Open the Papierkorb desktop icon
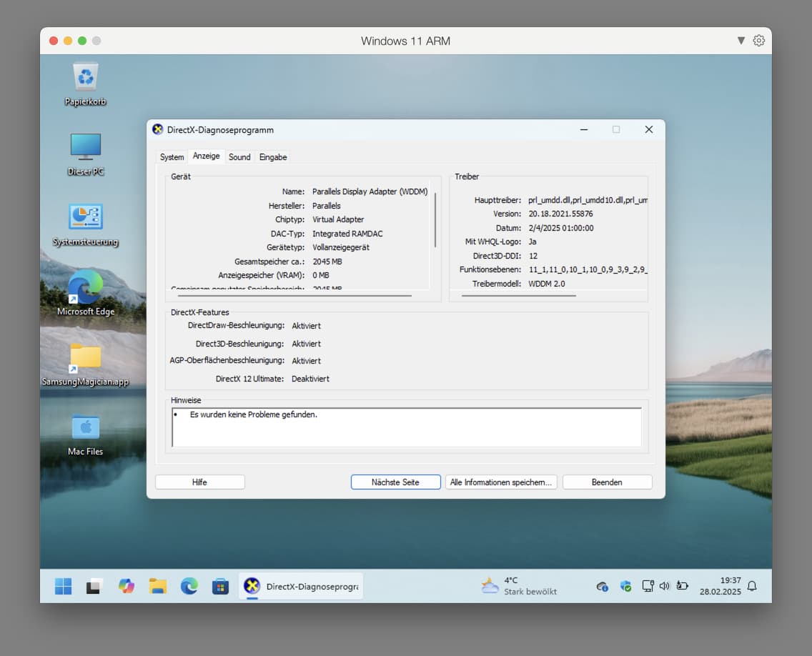Viewport: 812px width, 656px height. tap(86, 84)
